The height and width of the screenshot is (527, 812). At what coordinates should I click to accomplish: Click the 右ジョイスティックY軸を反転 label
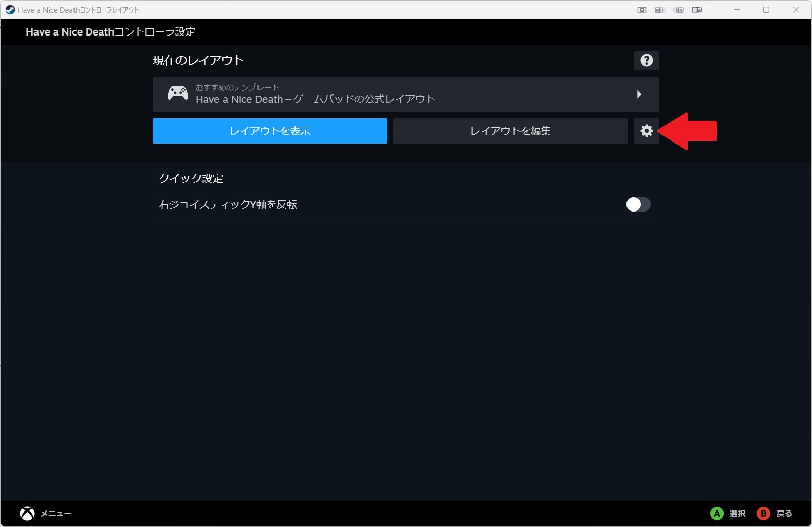[x=228, y=204]
